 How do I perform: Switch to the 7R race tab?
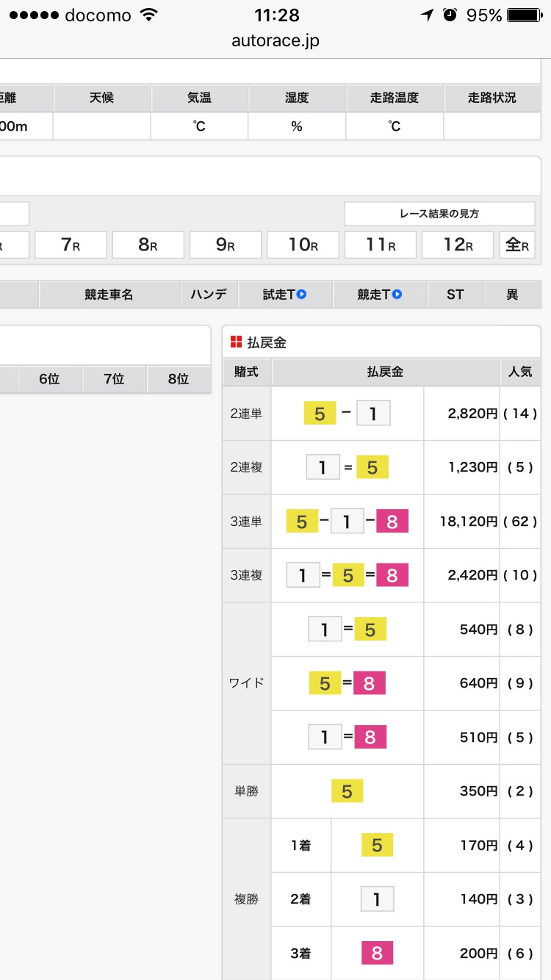click(71, 245)
